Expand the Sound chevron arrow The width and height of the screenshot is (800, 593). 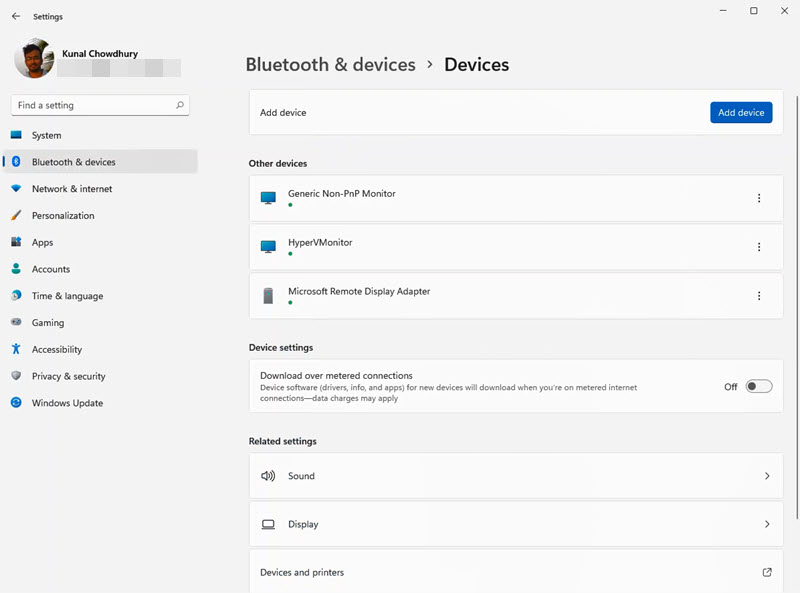767,476
